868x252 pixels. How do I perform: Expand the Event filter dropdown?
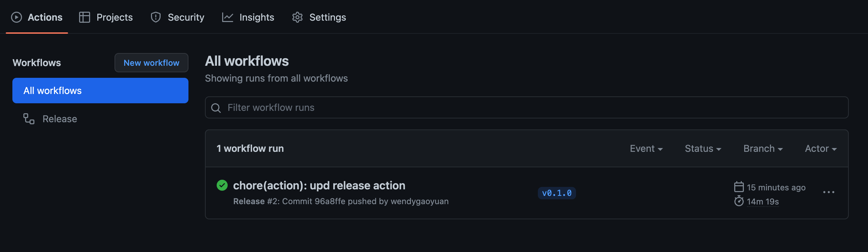point(646,149)
